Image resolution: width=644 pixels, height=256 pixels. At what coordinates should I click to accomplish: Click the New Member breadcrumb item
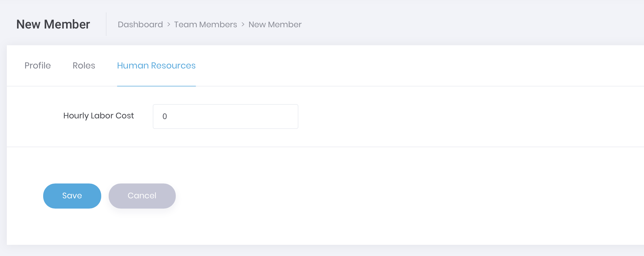click(x=275, y=24)
